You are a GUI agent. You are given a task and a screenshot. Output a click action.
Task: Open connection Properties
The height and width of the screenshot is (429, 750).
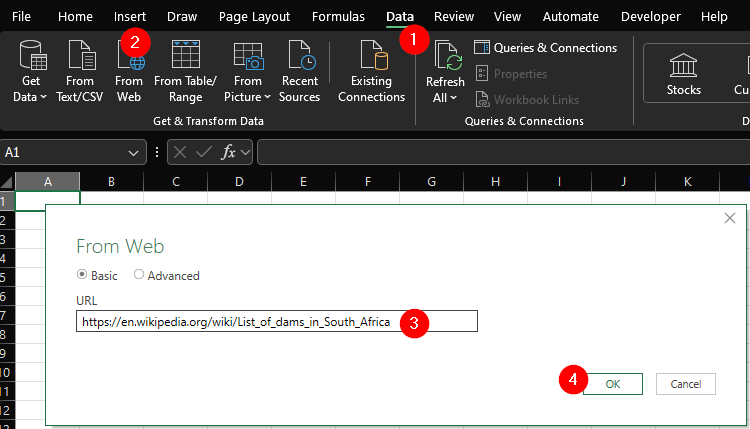pos(511,74)
